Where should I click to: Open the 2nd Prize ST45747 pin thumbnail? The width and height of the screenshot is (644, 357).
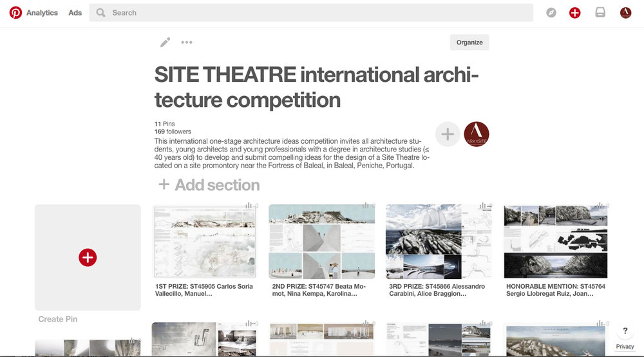click(x=321, y=242)
